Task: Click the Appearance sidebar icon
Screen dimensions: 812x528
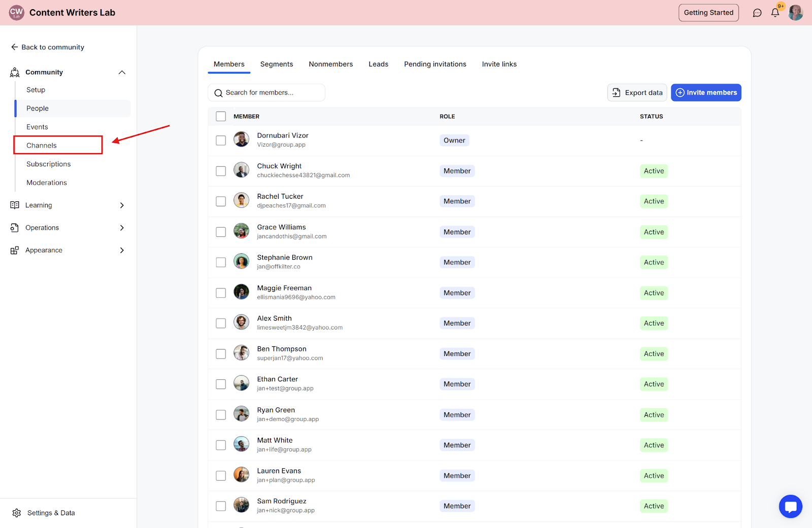Action: click(x=15, y=250)
